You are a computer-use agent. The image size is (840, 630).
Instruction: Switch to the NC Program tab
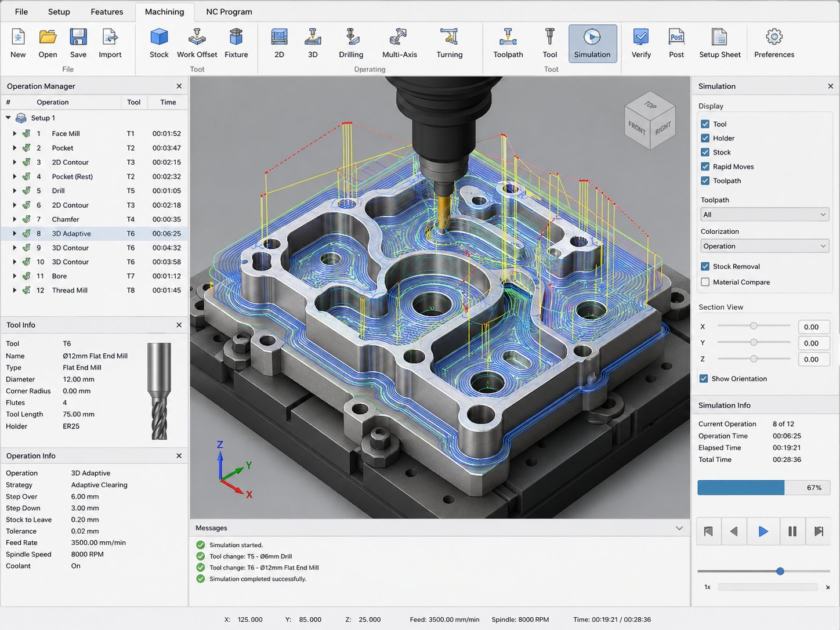pos(229,12)
